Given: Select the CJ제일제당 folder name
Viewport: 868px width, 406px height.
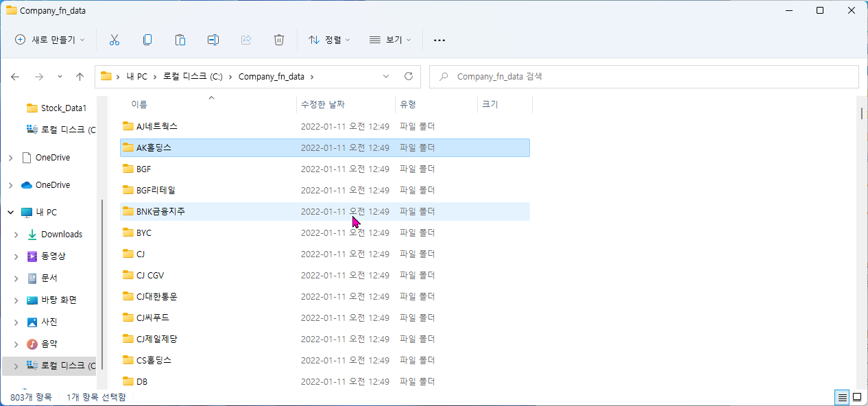Looking at the screenshot, I should point(157,339).
